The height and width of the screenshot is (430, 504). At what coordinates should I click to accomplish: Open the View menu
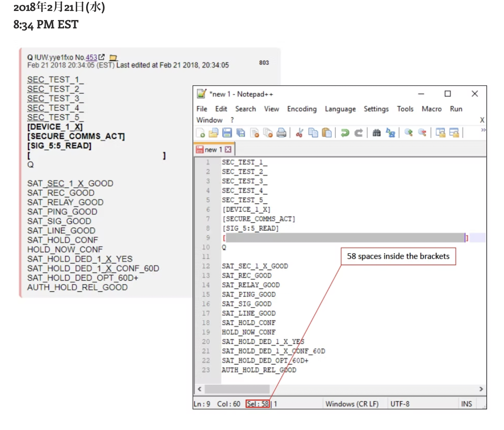click(x=272, y=109)
